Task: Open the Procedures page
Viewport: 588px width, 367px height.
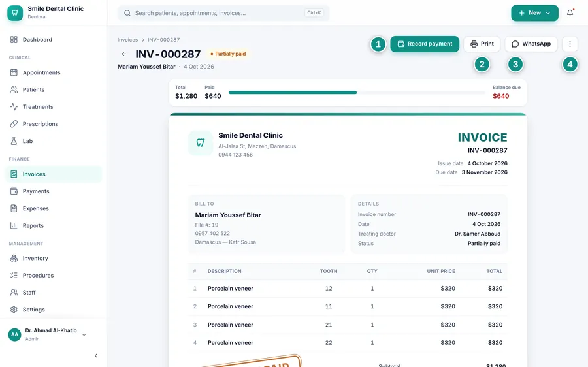Action: pos(54,276)
